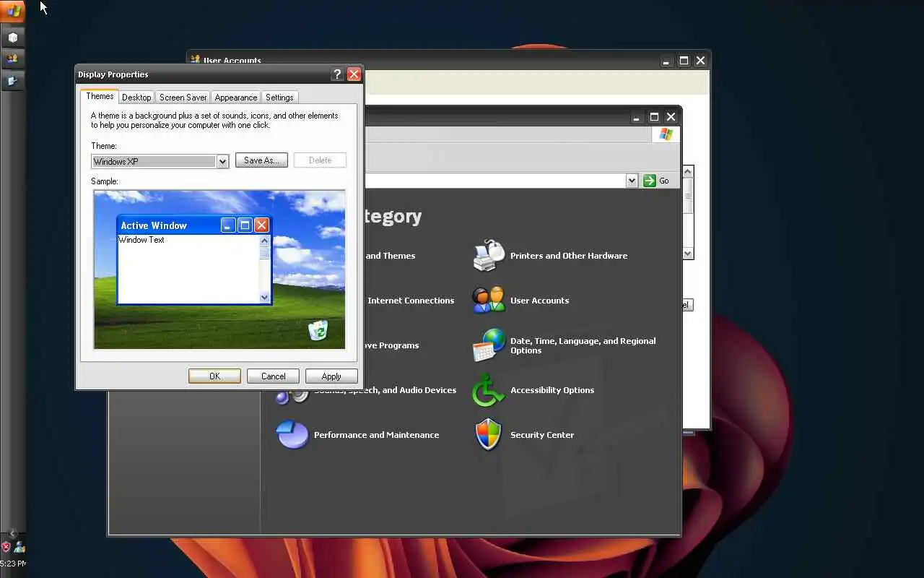Switch to the Appearance tab

236,98
